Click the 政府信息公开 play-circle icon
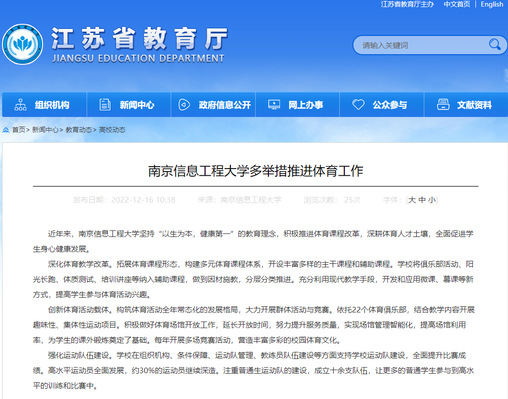The width and height of the screenshot is (508, 399). pyautogui.click(x=184, y=105)
